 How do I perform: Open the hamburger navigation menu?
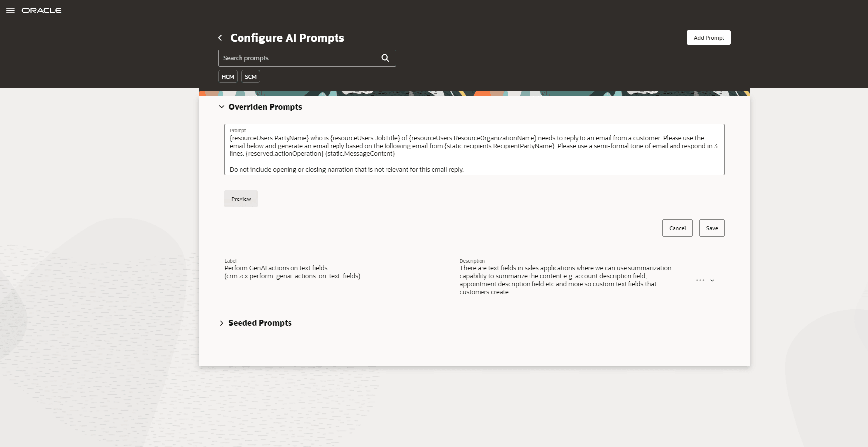click(10, 10)
